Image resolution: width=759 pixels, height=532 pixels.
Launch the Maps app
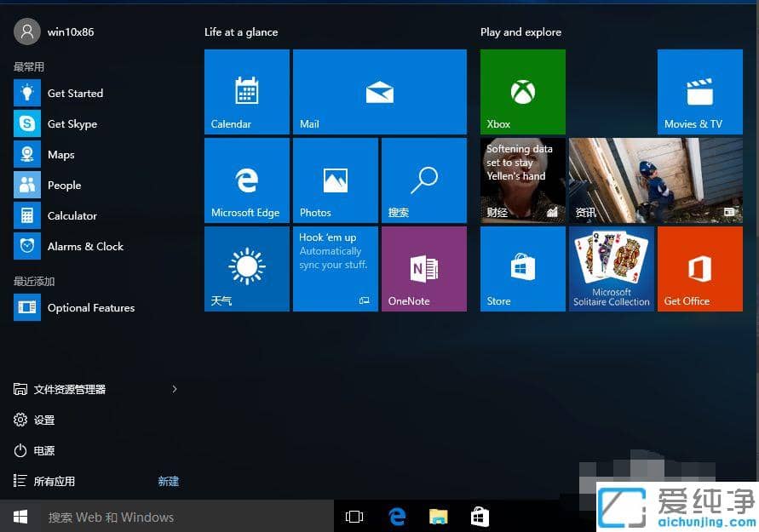60,154
